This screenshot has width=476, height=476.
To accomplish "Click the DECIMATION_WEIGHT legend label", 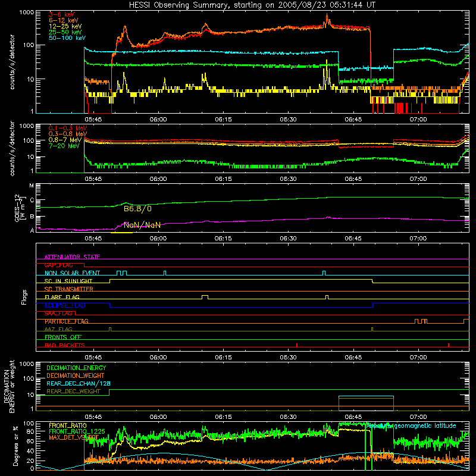I will (76, 376).
